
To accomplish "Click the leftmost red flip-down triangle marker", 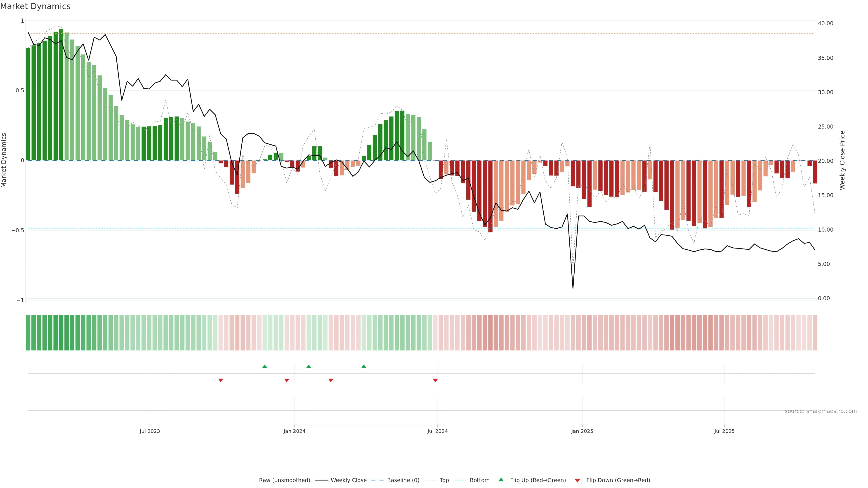I will [x=221, y=380].
